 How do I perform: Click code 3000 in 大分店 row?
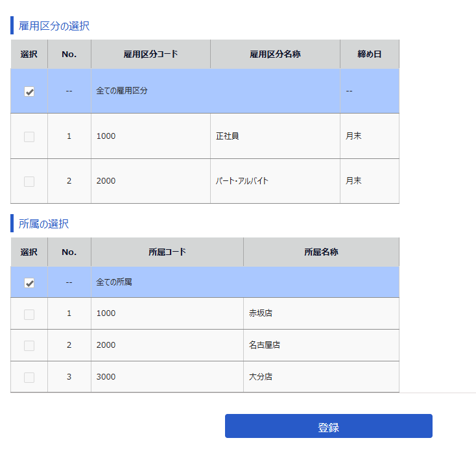(106, 377)
